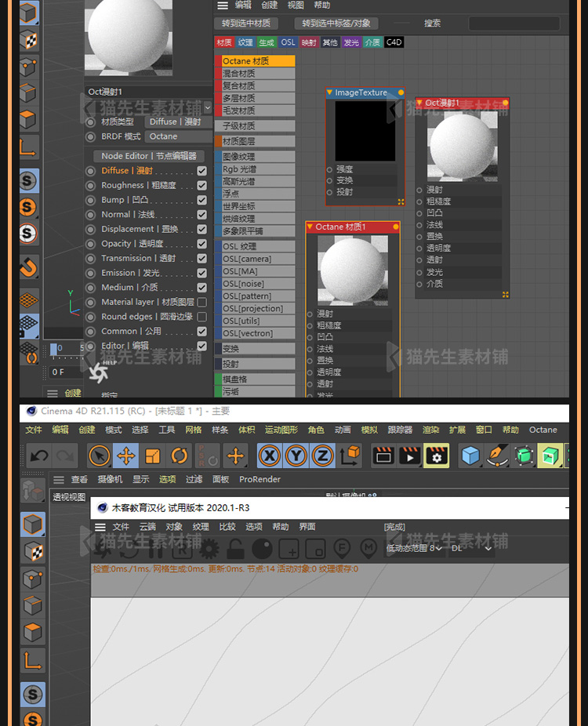The image size is (588, 726).
Task: Add Octane 材质 node from list
Action: [x=255, y=60]
